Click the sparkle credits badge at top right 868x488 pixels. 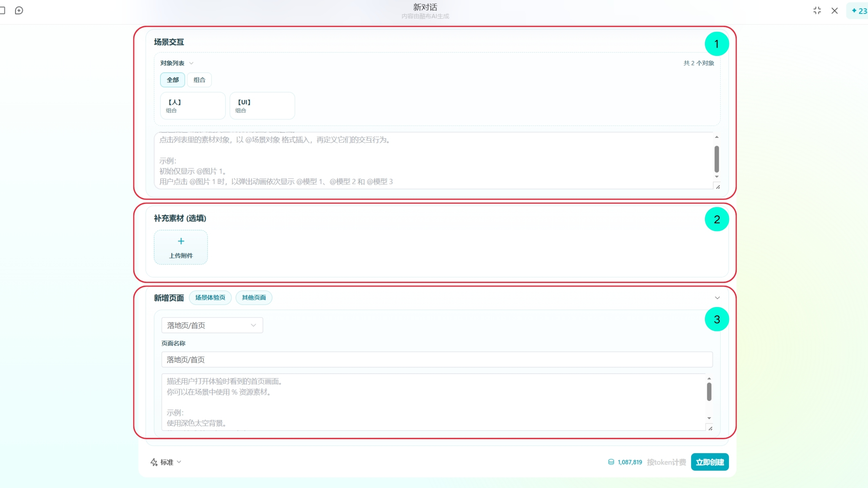coord(858,11)
